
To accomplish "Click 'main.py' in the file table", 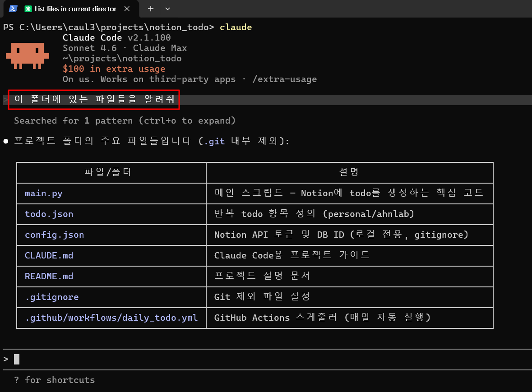I will 43,193.
